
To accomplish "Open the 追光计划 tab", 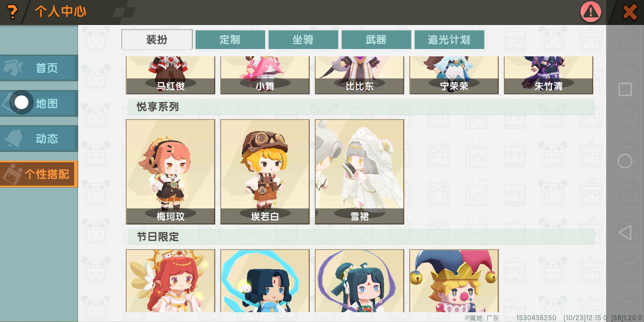I will (449, 40).
